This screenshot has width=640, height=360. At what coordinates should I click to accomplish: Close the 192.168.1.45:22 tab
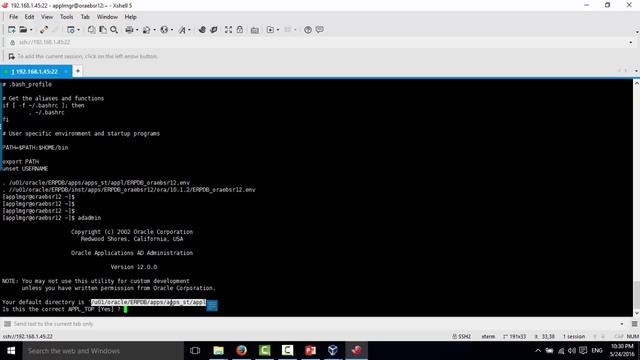pyautogui.click(x=66, y=71)
